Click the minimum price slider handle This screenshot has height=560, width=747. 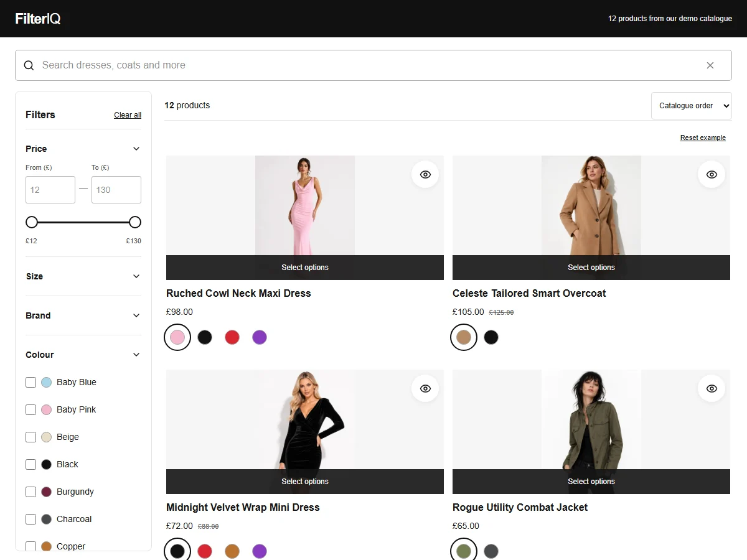[32, 222]
